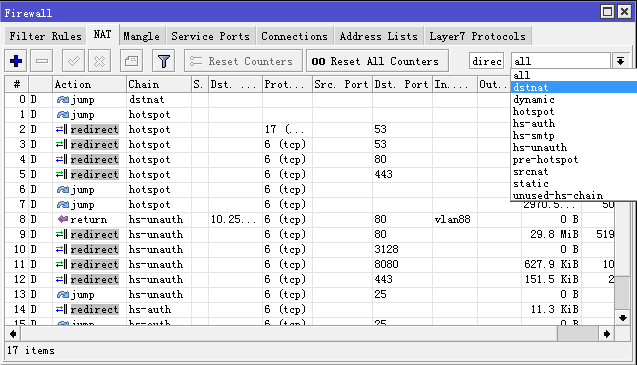Screen dimensions: 637x365
Task: Open the funnel filter icon
Action: (164, 61)
